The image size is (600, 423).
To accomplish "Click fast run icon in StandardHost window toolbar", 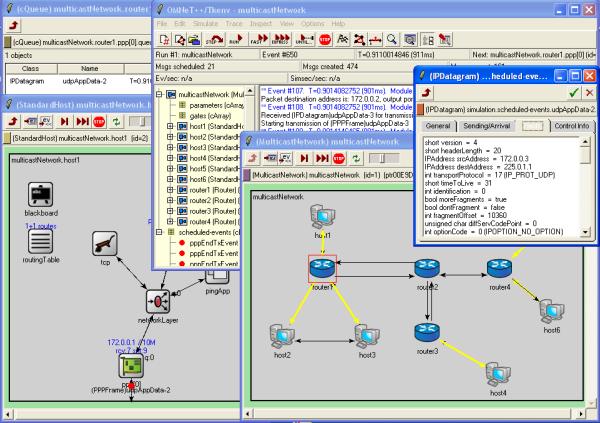I will pyautogui.click(x=82, y=122).
